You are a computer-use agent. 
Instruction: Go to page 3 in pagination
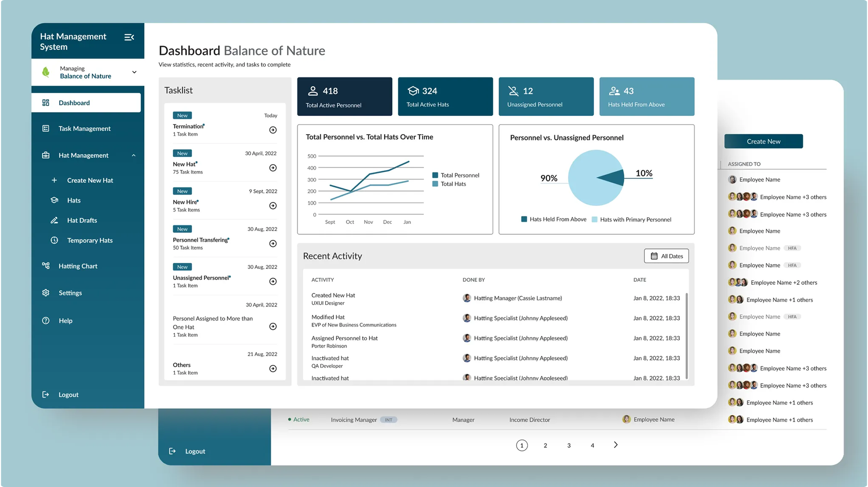(x=569, y=445)
